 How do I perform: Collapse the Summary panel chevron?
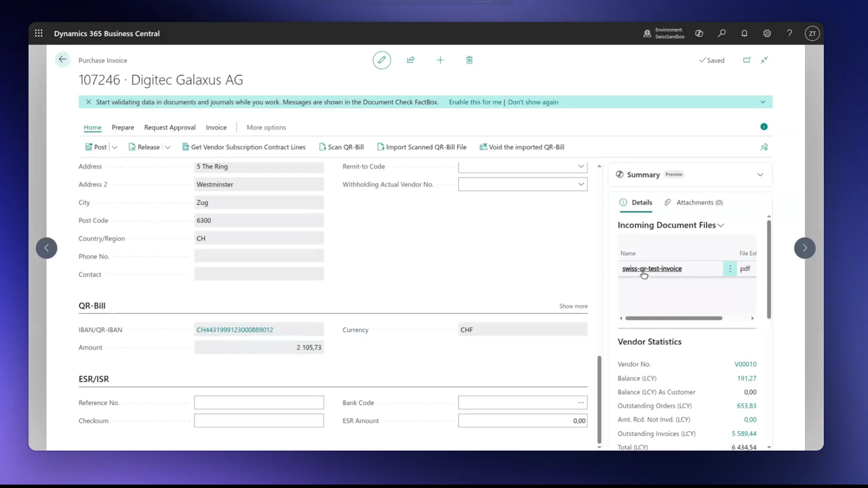[x=760, y=175]
